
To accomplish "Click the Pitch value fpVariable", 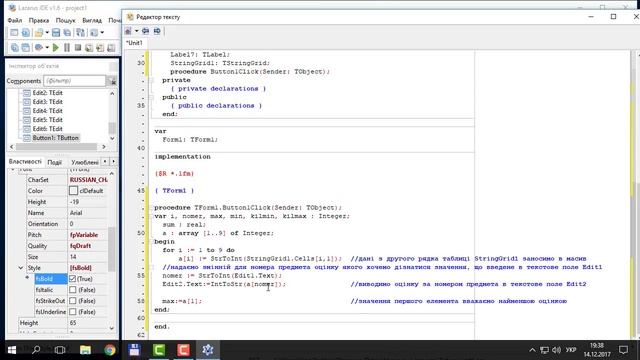I will [x=84, y=235].
